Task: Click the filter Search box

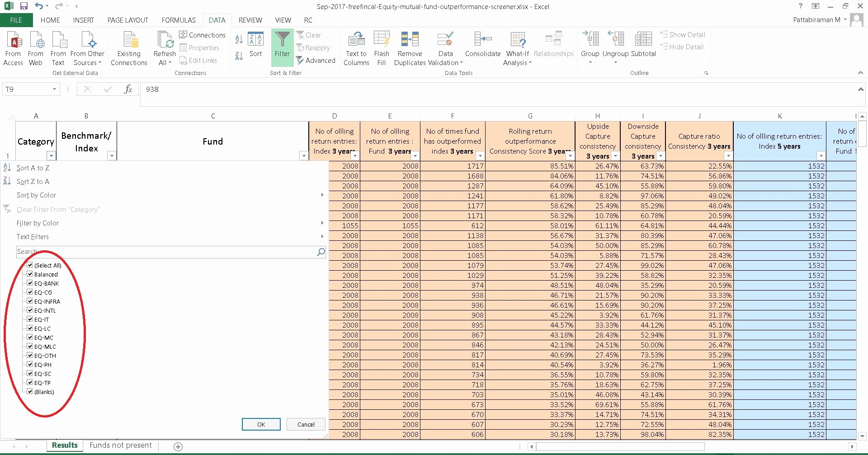Action: [166, 252]
